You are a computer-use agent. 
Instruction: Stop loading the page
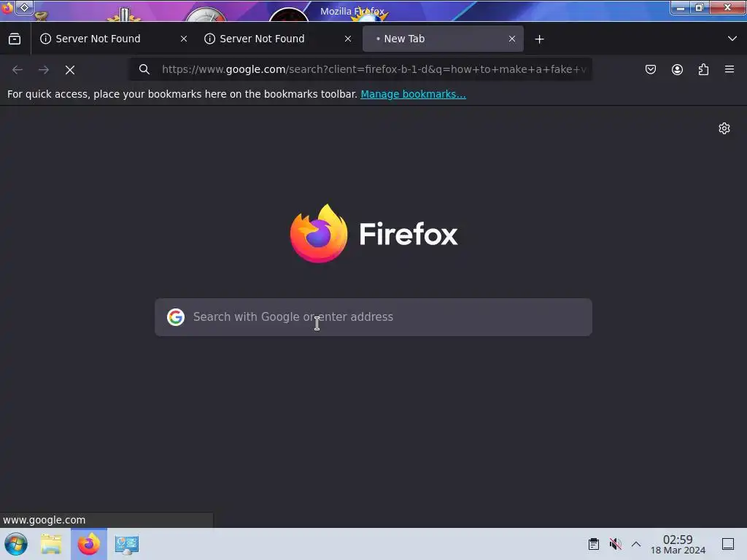point(70,70)
